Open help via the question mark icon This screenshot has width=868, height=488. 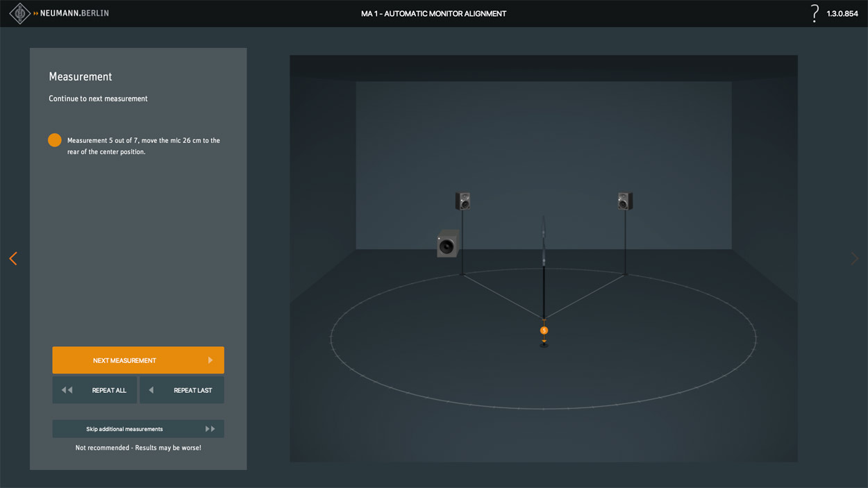click(x=815, y=13)
